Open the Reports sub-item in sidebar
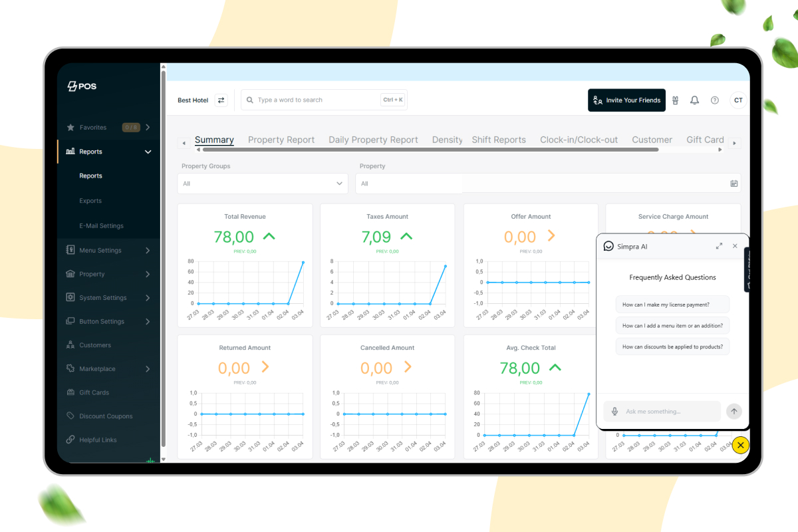The width and height of the screenshot is (798, 532). [90, 176]
